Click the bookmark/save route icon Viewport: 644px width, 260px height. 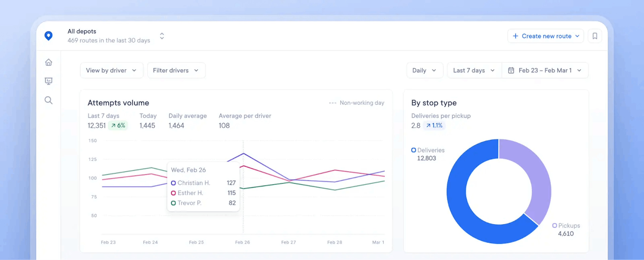[x=595, y=36]
